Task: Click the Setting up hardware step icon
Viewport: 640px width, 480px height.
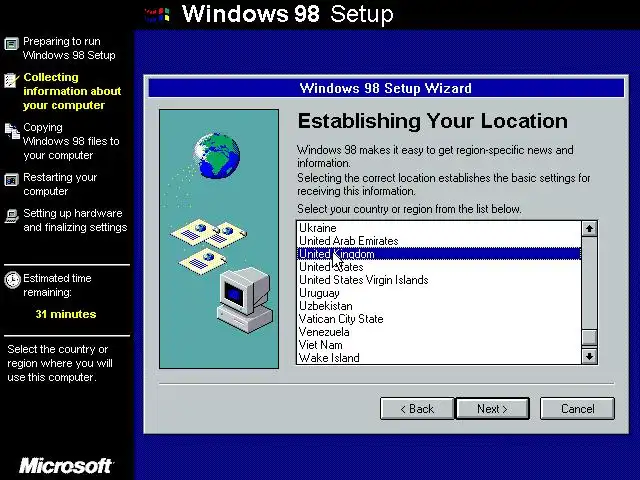Action: [x=11, y=216]
